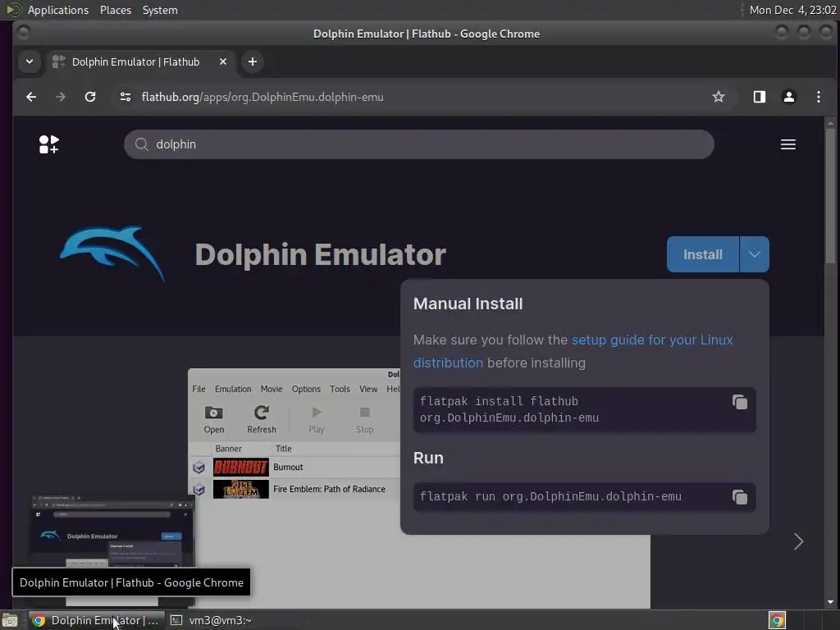Open the Chrome profile menu

tap(788, 97)
